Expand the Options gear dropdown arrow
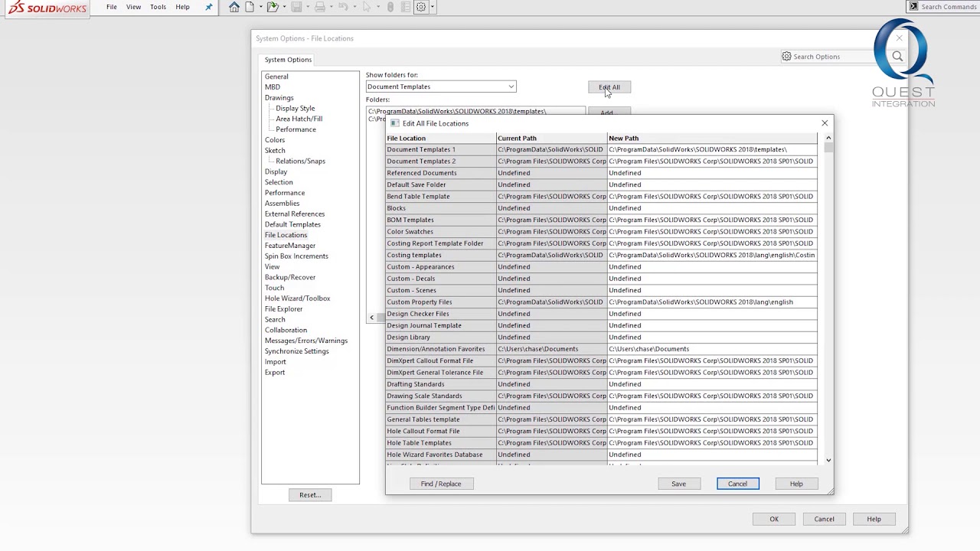Image resolution: width=980 pixels, height=551 pixels. tap(433, 8)
